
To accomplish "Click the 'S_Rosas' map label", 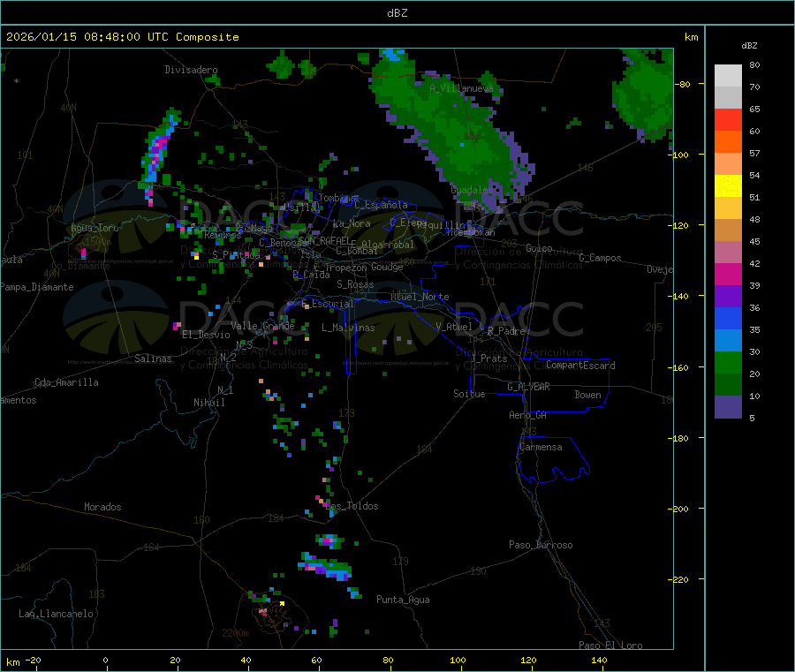I will click(355, 284).
